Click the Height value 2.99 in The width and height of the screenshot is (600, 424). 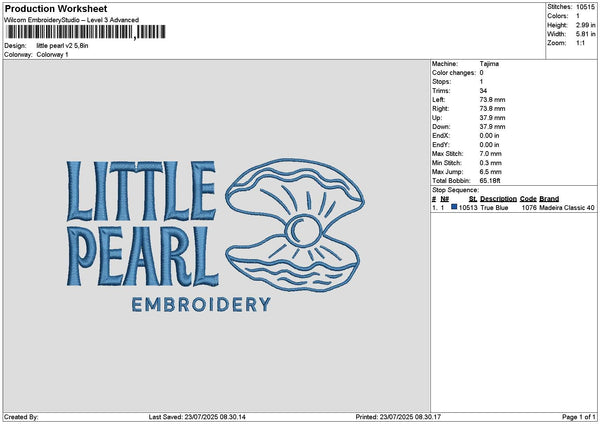click(585, 25)
